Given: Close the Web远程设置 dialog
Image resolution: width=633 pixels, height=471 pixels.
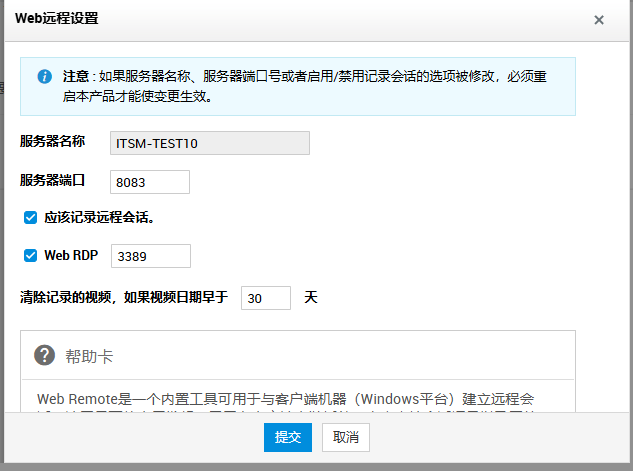Looking at the screenshot, I should pos(599,20).
